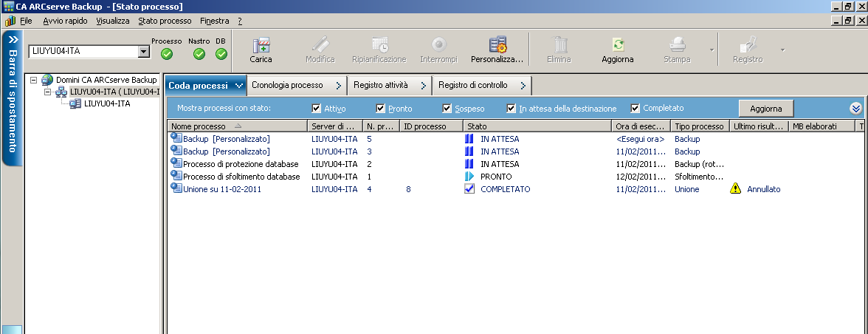The height and width of the screenshot is (334, 868).
Task: Click the yellow warning icon beside Annullato
Action: coord(736,189)
